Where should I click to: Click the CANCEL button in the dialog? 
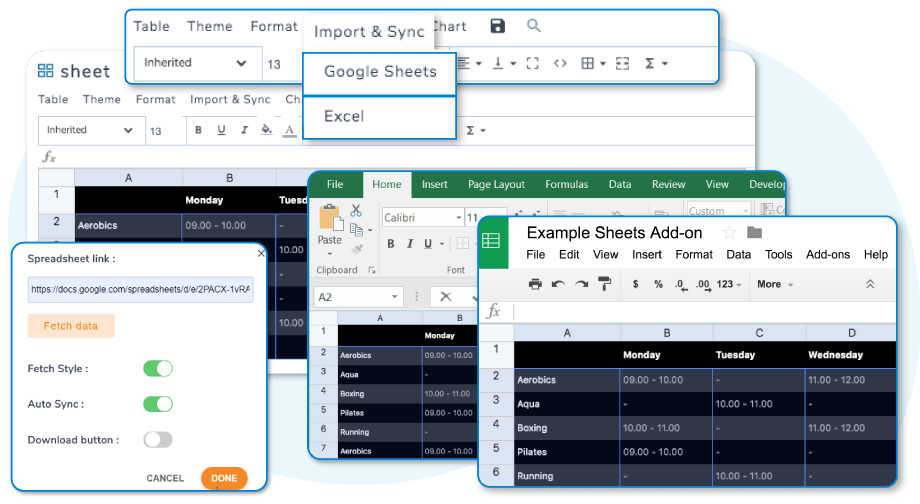click(165, 478)
